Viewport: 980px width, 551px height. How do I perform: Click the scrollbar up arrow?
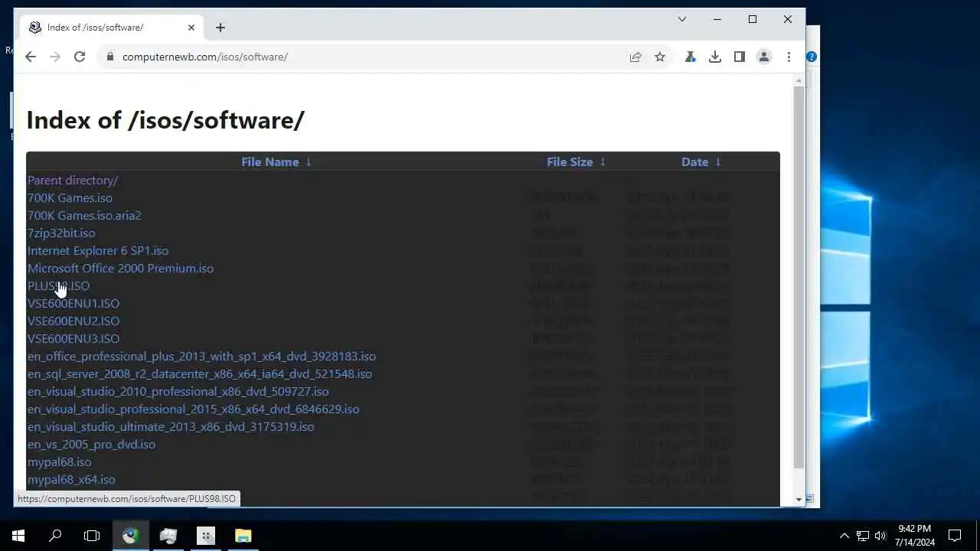point(799,80)
